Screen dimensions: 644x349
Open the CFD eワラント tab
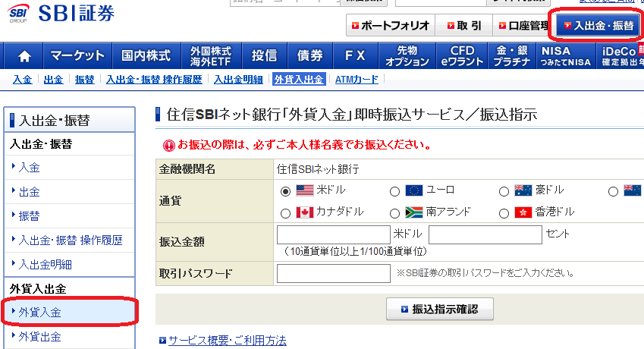point(462,55)
